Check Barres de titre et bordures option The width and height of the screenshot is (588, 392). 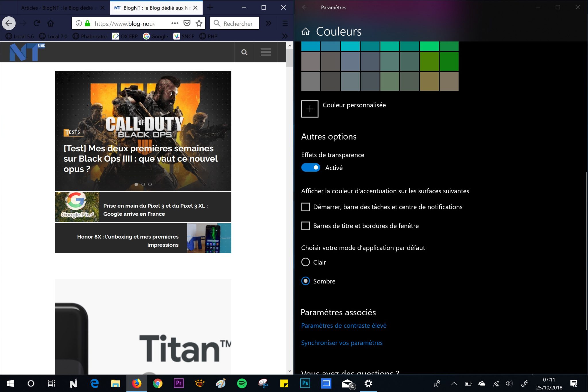click(x=305, y=226)
